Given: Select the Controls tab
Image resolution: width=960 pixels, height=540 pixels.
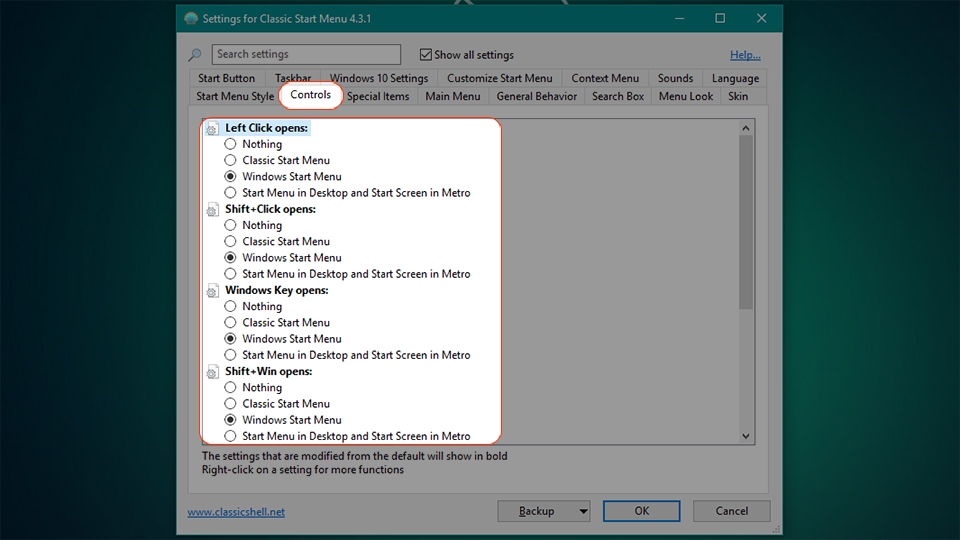Looking at the screenshot, I should tap(310, 95).
